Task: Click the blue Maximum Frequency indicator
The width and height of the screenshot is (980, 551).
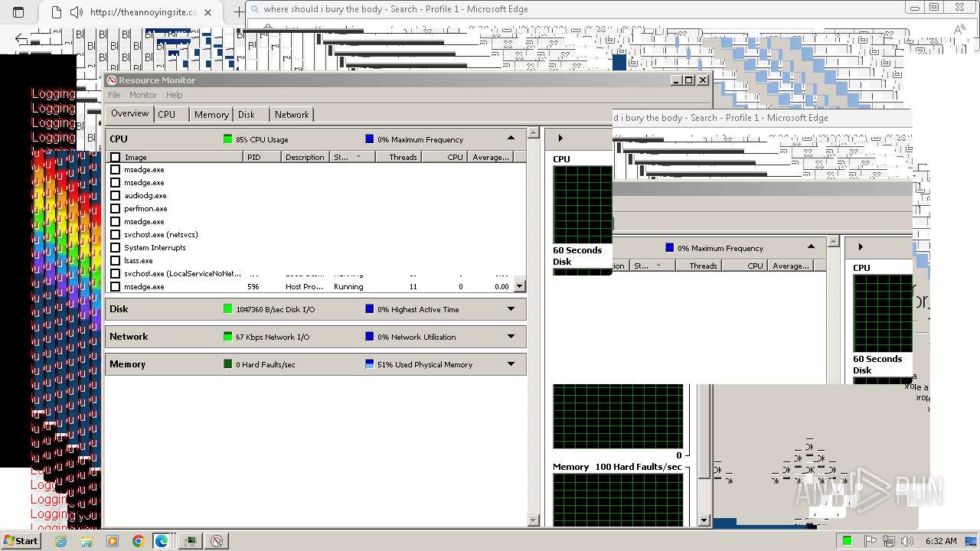Action: tap(370, 139)
